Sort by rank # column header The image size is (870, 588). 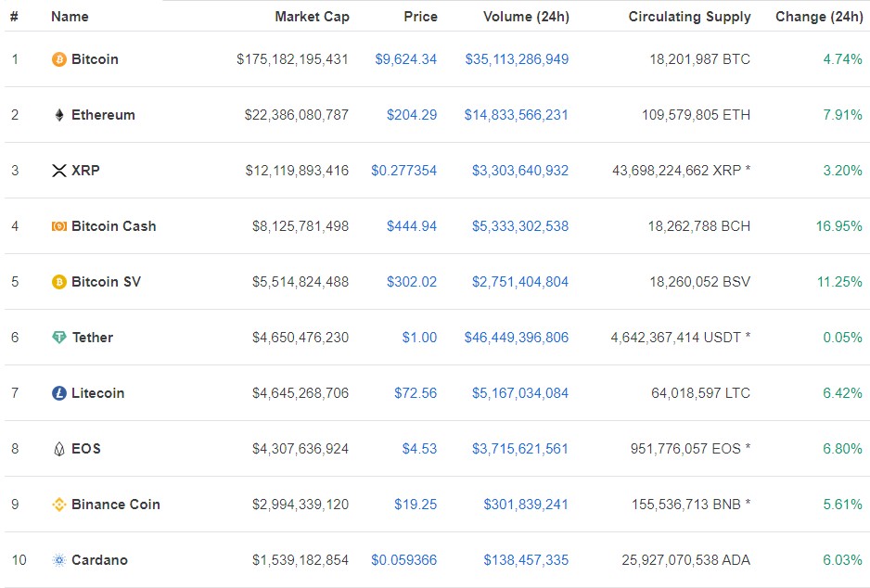(x=15, y=17)
